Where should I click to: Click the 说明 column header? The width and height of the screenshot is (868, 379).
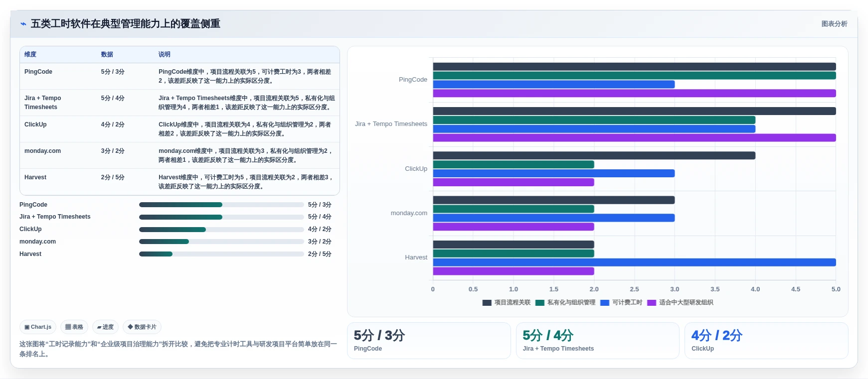[165, 54]
